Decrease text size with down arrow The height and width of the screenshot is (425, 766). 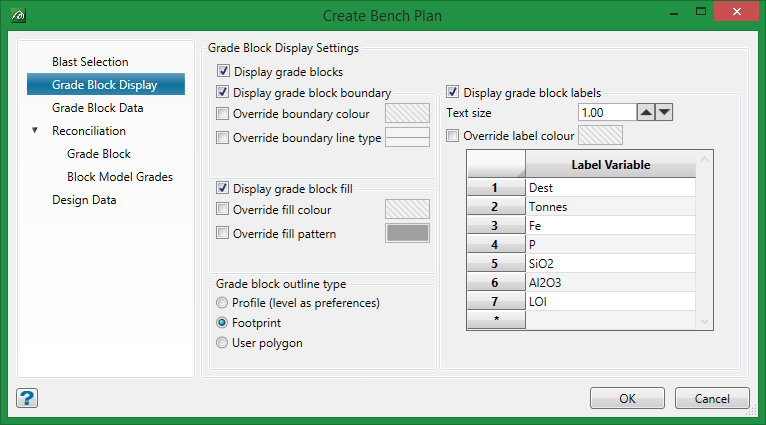point(665,113)
